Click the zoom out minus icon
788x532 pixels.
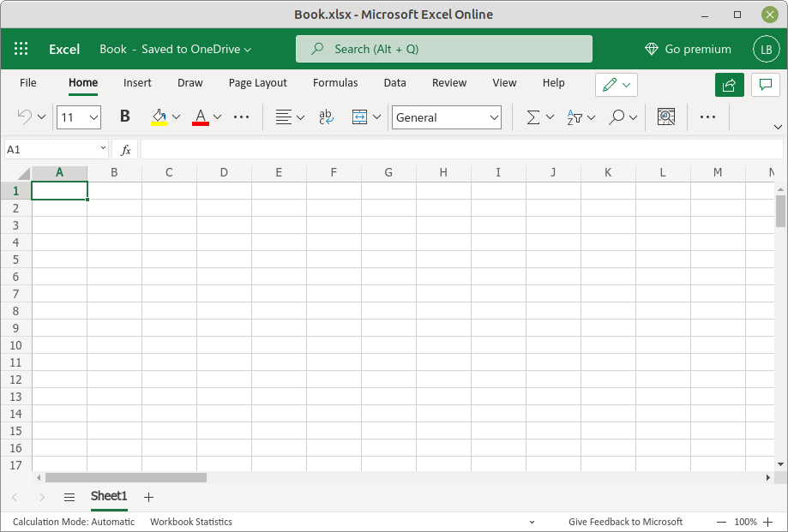(721, 522)
